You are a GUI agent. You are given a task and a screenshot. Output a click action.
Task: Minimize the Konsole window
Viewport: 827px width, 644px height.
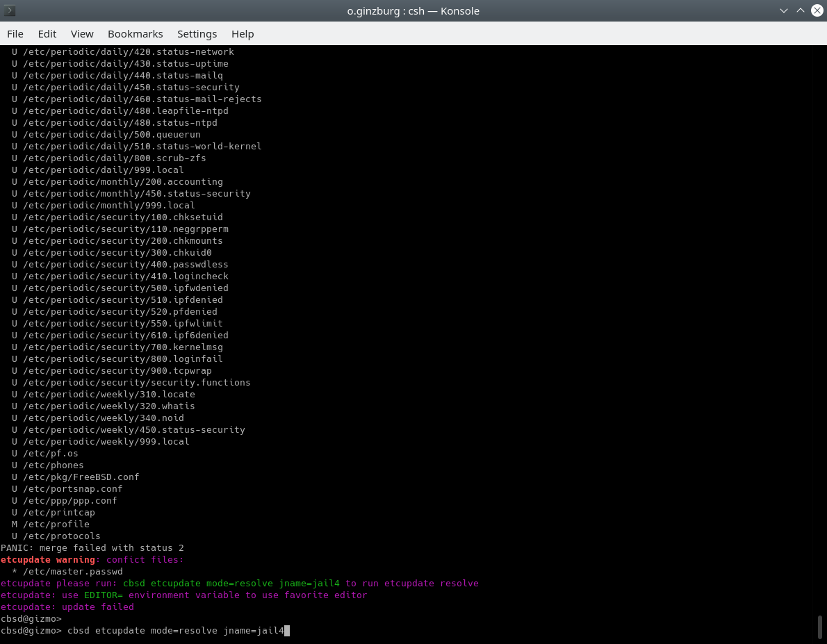pos(784,10)
